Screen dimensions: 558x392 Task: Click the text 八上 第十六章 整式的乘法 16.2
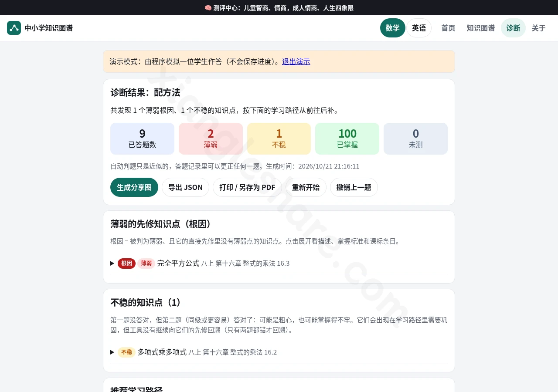click(233, 352)
